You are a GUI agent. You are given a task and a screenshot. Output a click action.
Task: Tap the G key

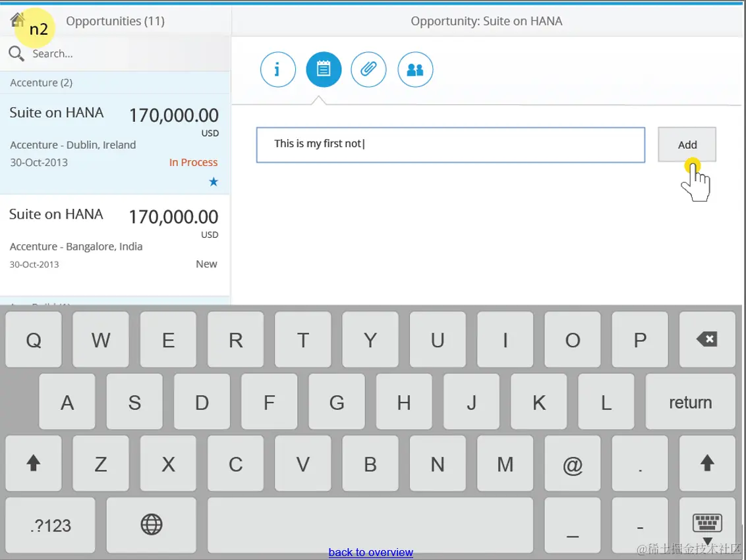pos(337,402)
